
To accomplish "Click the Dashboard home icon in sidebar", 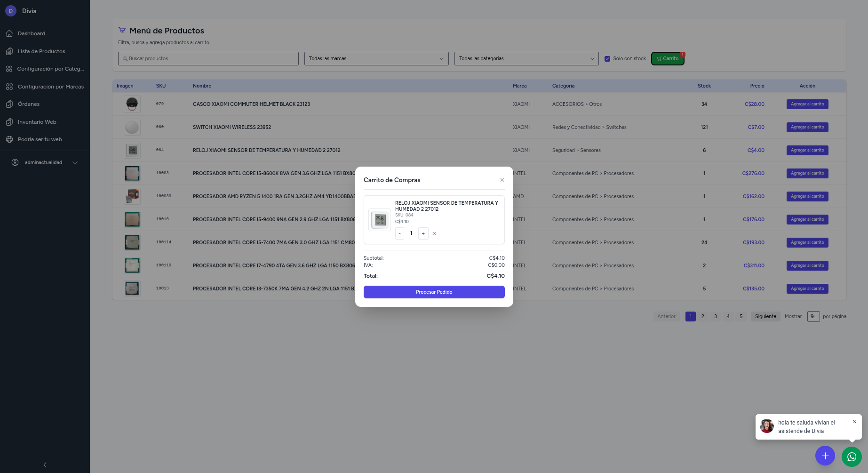I will pos(9,33).
